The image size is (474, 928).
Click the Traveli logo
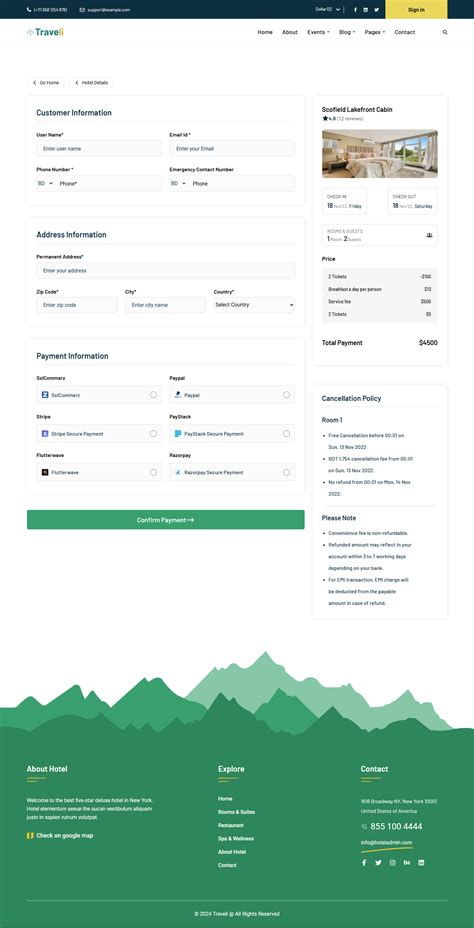click(45, 32)
